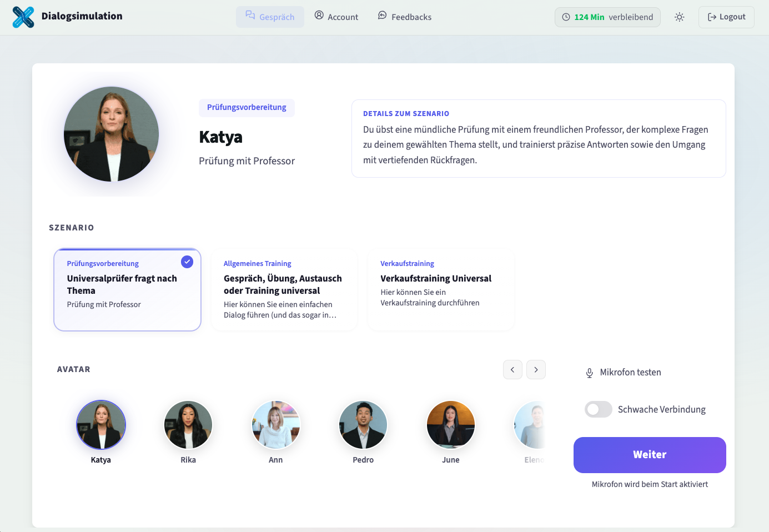Click the Verkaufstraining category label
This screenshot has width=769, height=532.
pos(407,264)
